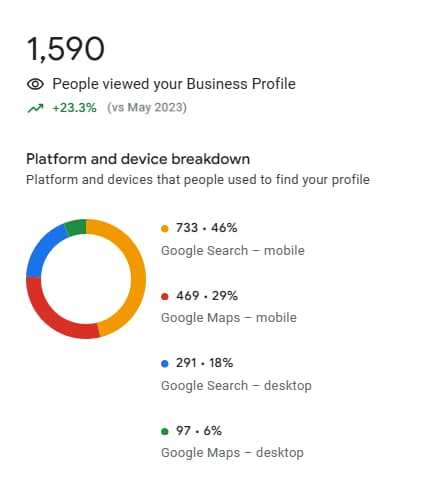The width and height of the screenshot is (430, 484).
Task: Click the green legend dot for 97
Action: tap(165, 431)
